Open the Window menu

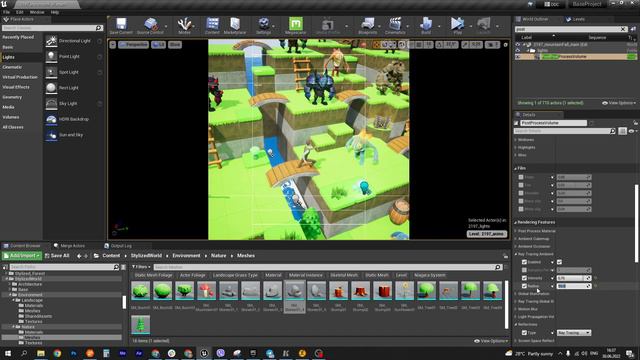pos(37,12)
